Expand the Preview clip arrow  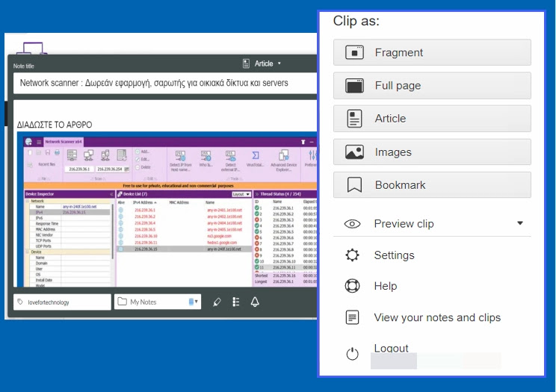[x=520, y=223]
